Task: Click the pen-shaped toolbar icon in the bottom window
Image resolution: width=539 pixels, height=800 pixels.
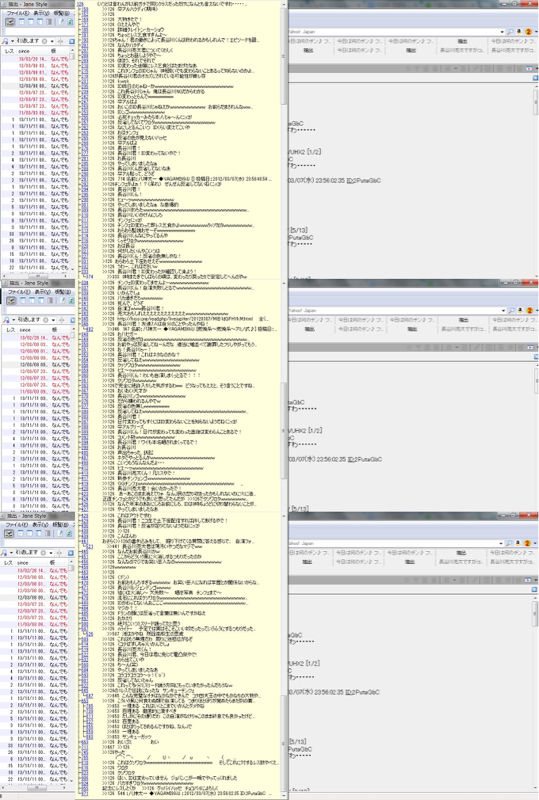Action: point(62,533)
